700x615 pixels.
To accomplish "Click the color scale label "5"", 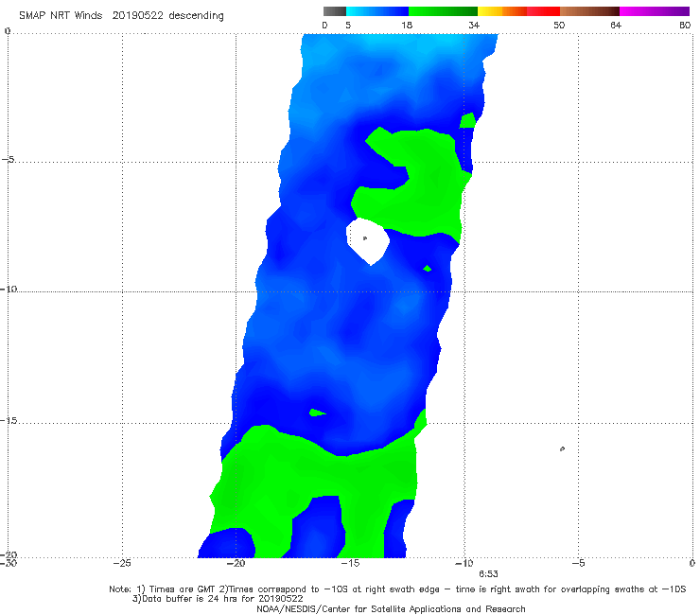I will (x=348, y=25).
